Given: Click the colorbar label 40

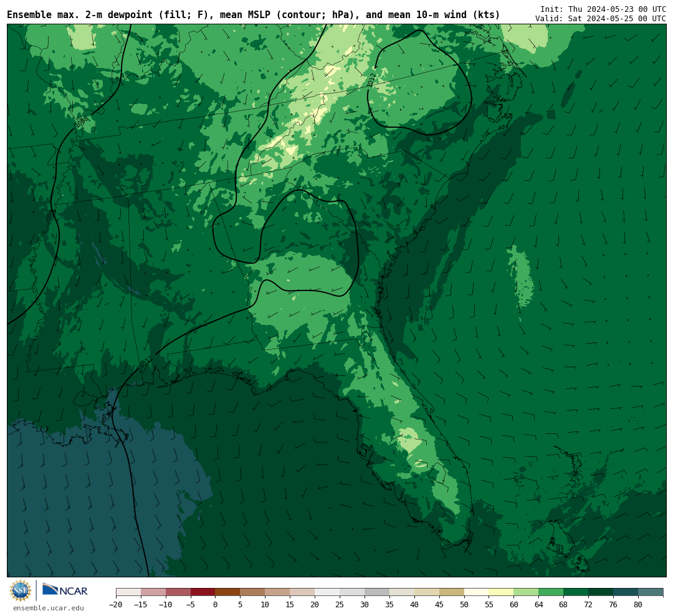Looking at the screenshot, I should pyautogui.click(x=414, y=605).
